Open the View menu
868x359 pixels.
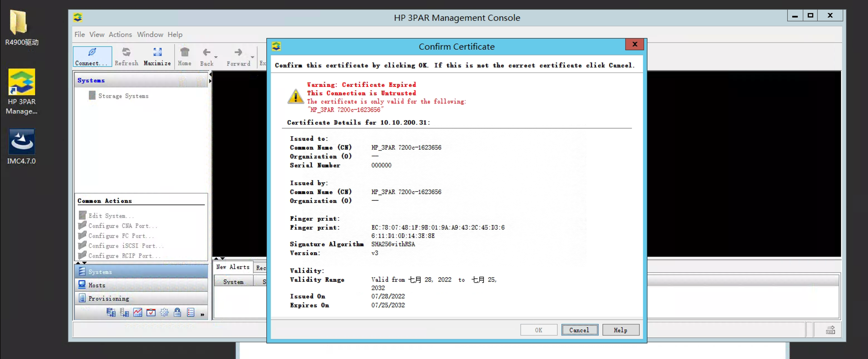[97, 34]
